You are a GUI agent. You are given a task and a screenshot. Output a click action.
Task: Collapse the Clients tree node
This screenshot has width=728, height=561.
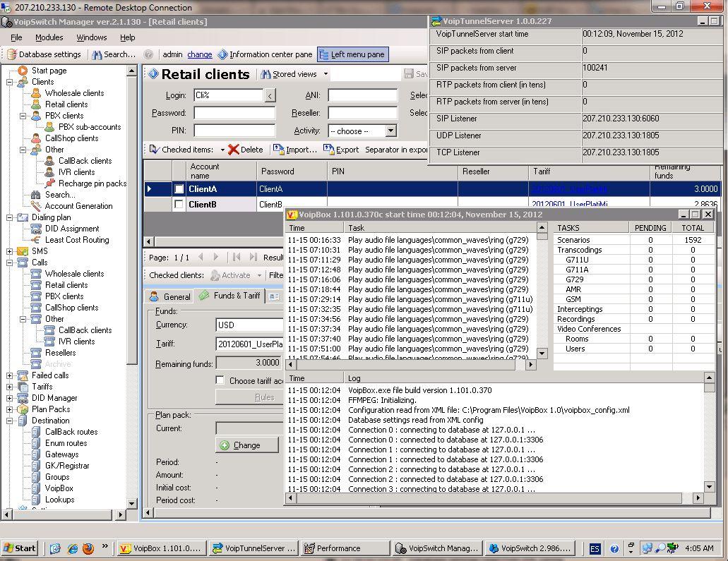click(9, 82)
